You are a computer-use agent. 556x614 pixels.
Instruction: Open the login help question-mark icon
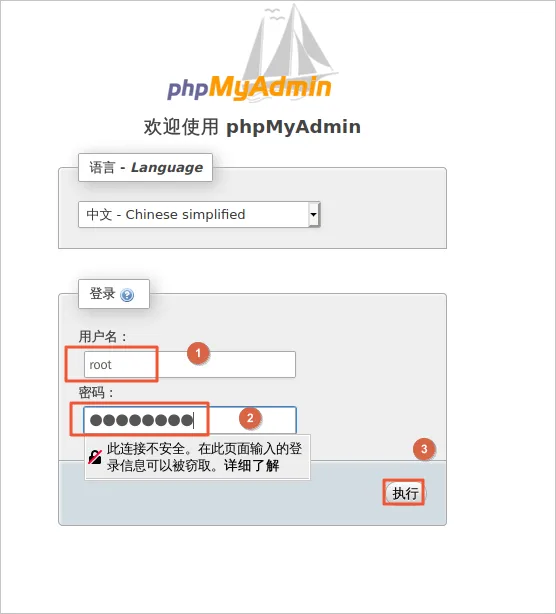point(127,295)
